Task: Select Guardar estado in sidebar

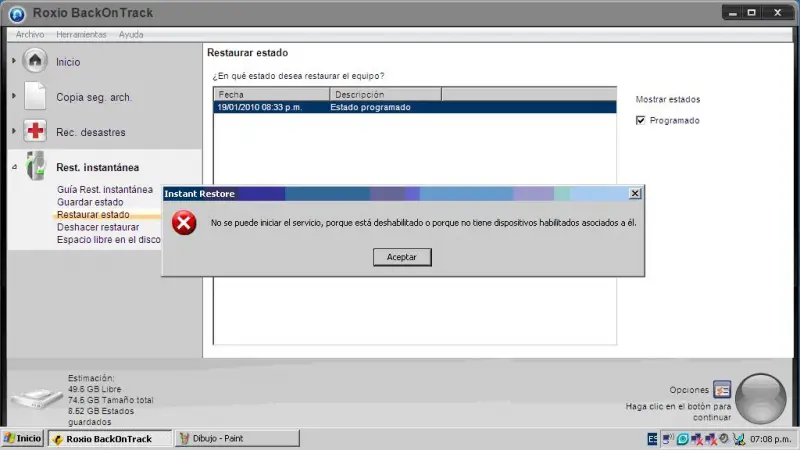Action: click(x=90, y=202)
